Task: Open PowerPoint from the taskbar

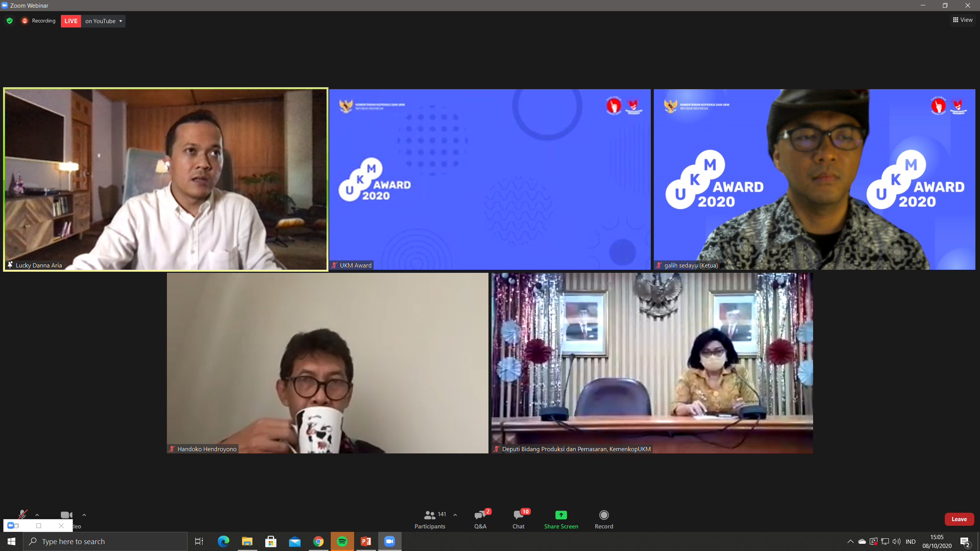Action: click(366, 541)
